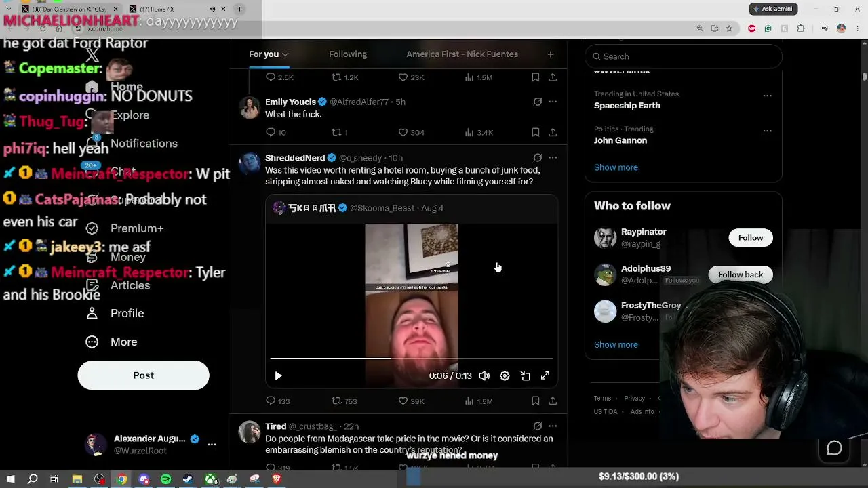Open more options for John Gannon trend
This screenshot has height=488, width=868.
pos(768,131)
